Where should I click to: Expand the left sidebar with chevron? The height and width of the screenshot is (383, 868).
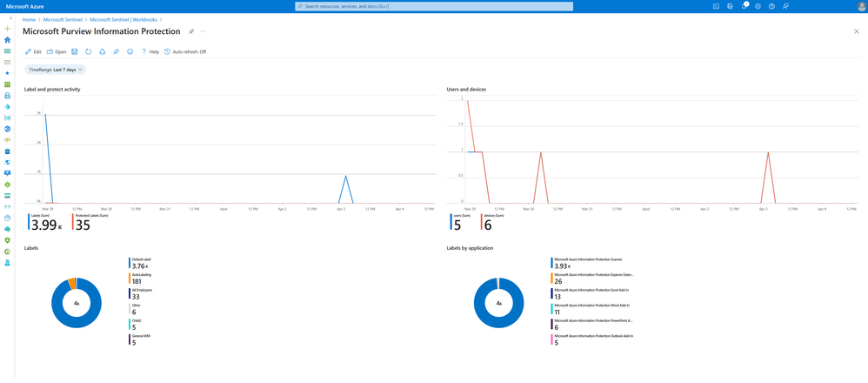11,18
